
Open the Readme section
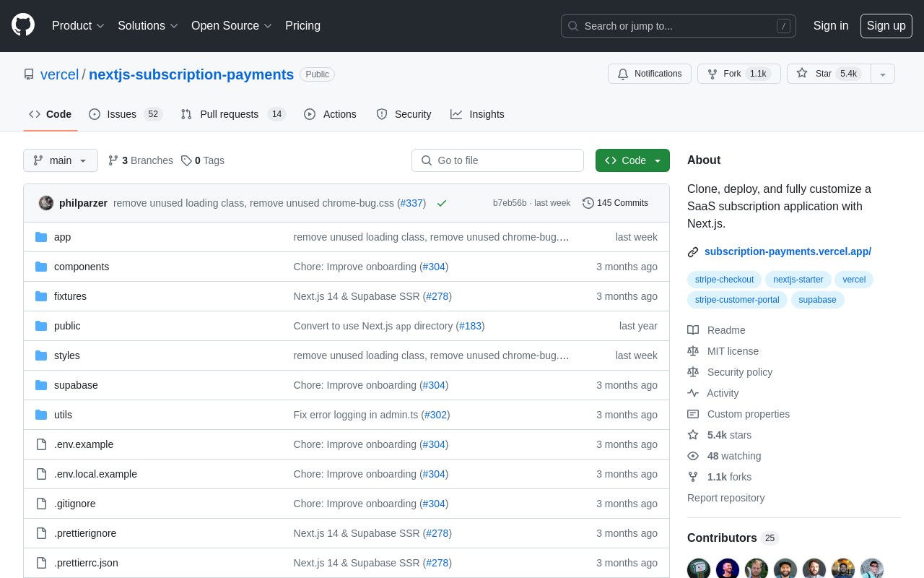725,330
